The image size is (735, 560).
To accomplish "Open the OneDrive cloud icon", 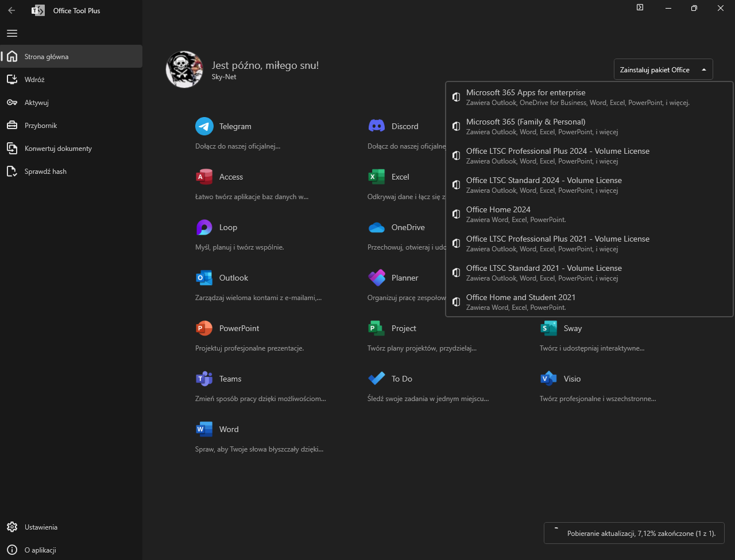I will pos(377,227).
